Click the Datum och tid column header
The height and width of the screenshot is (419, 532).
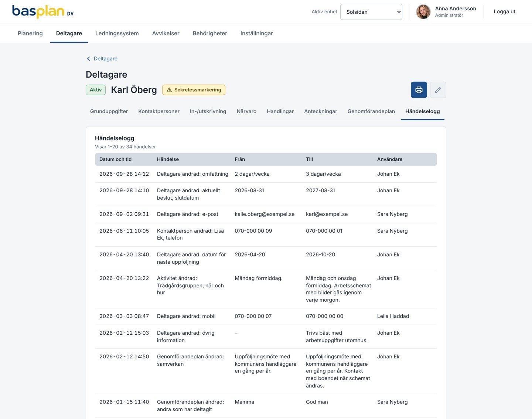tap(115, 159)
